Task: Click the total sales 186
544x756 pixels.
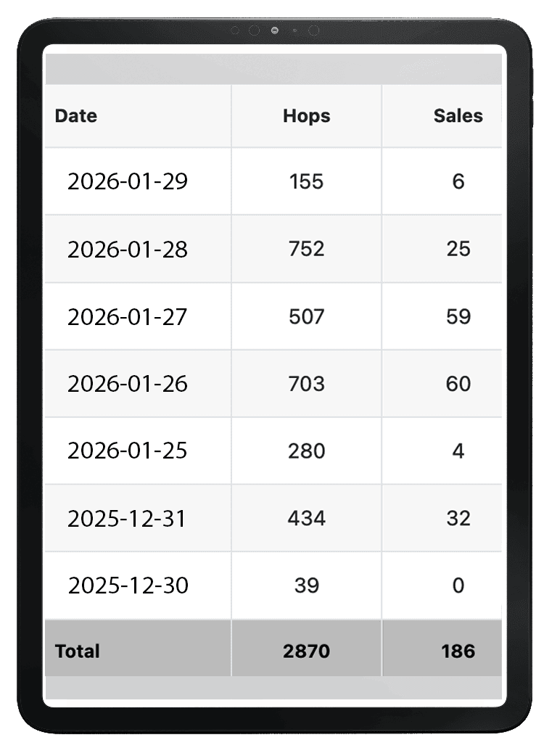Action: click(458, 651)
